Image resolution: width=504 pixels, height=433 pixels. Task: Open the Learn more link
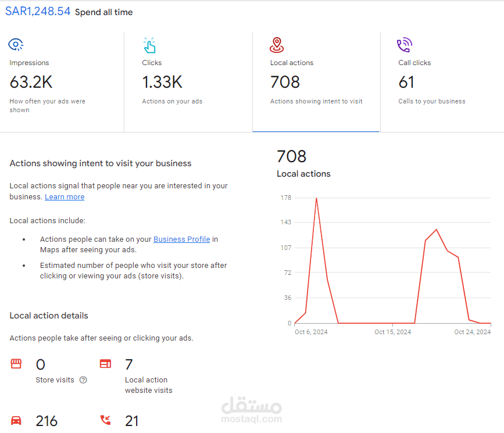65,196
